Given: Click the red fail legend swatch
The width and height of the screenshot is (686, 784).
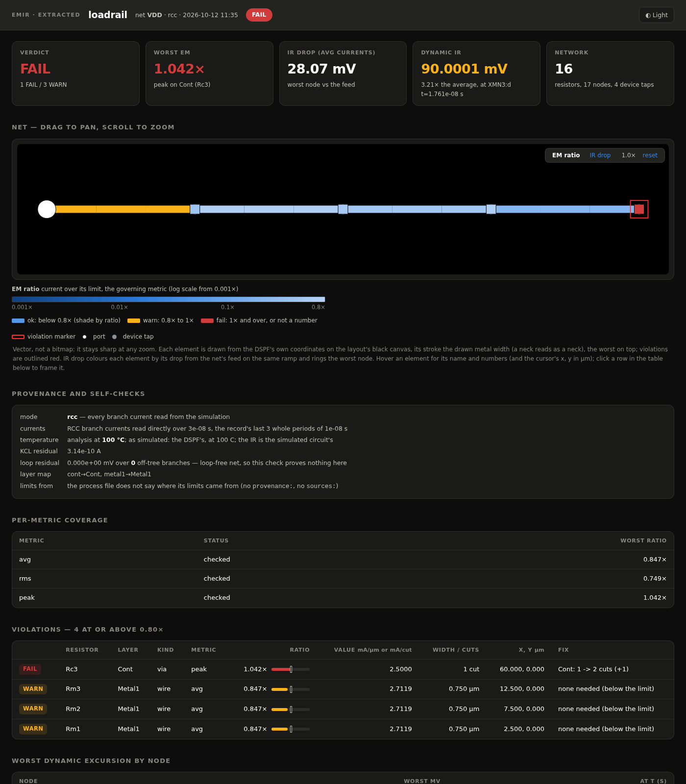Looking at the screenshot, I should pos(207,320).
